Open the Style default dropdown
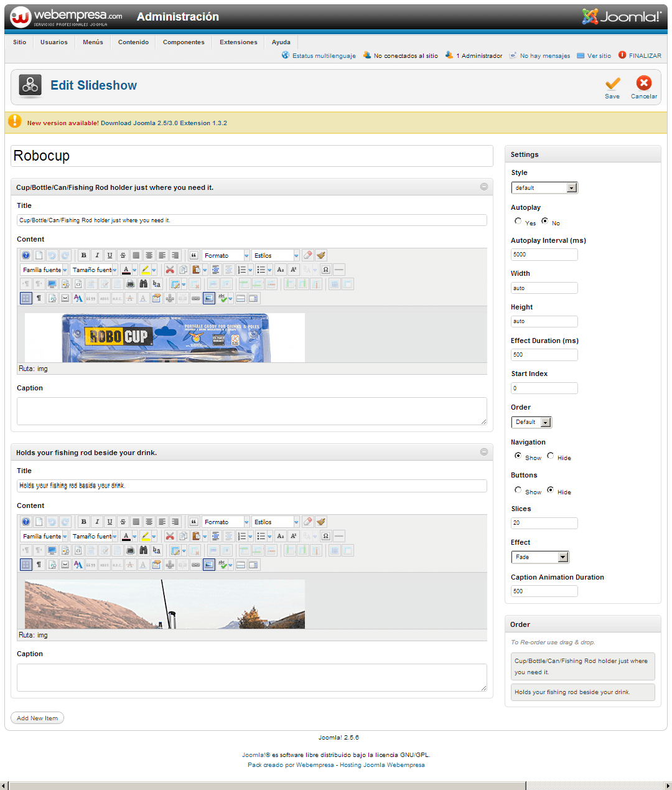 544,187
